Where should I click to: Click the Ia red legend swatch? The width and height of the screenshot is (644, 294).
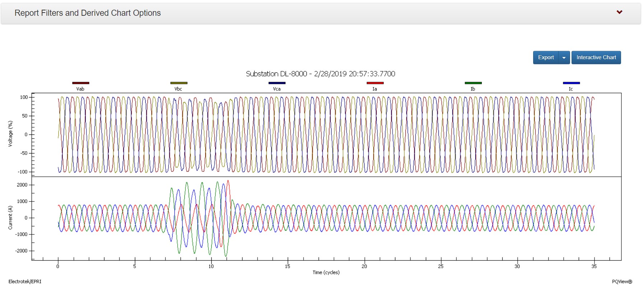point(375,83)
